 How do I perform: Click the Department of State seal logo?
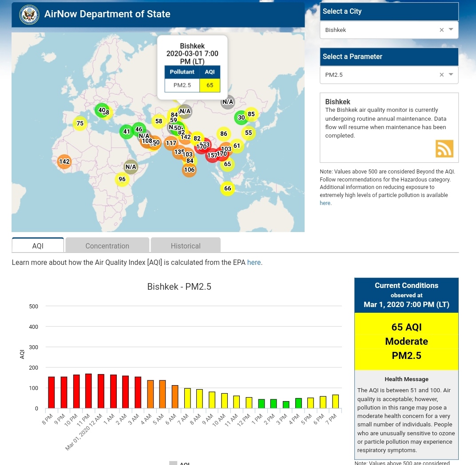29,15
